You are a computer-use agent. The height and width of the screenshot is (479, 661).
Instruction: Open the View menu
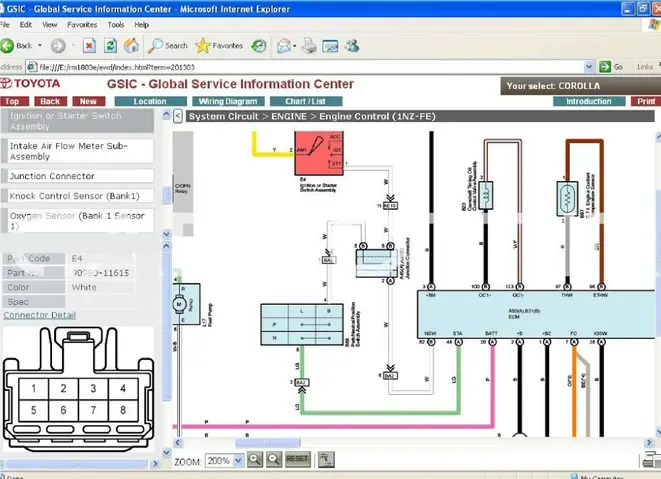point(49,24)
